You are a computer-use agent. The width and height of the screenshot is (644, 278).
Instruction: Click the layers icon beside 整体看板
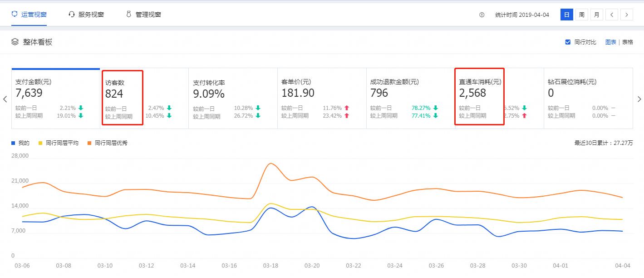pyautogui.click(x=15, y=42)
